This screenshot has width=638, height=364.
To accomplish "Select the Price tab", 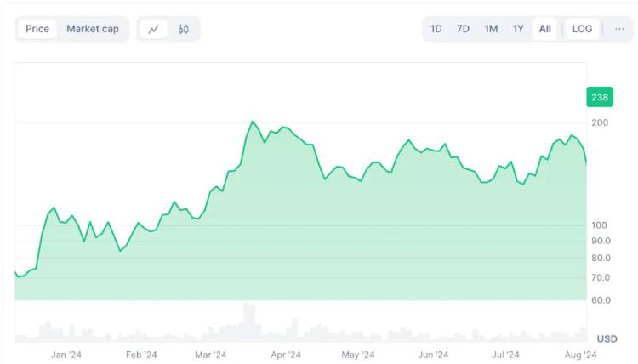I will point(37,29).
